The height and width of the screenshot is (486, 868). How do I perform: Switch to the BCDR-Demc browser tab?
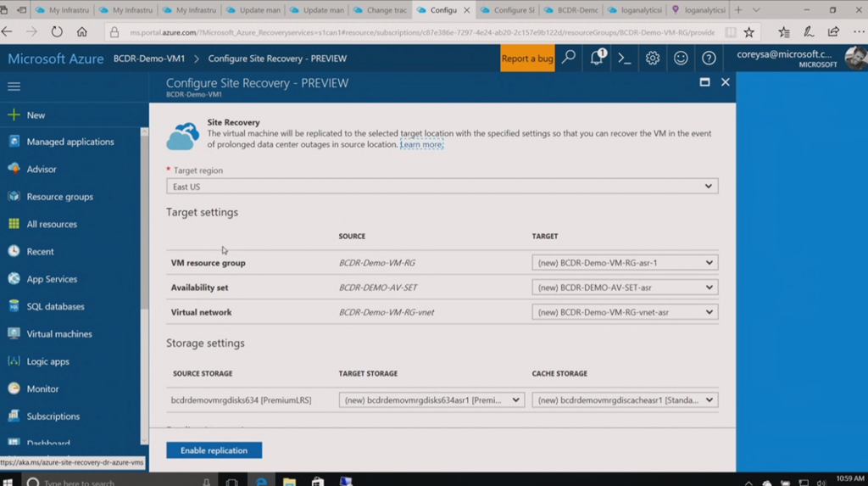[x=570, y=10]
